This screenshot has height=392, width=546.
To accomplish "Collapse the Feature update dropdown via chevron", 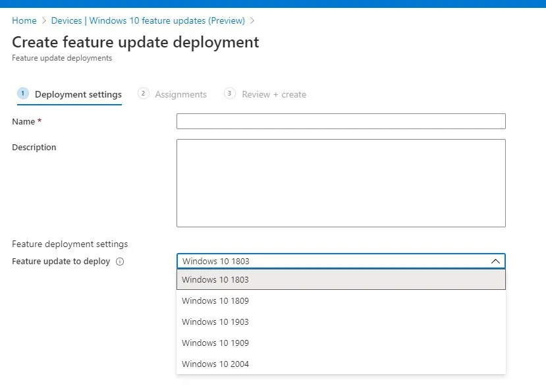I will point(495,262).
